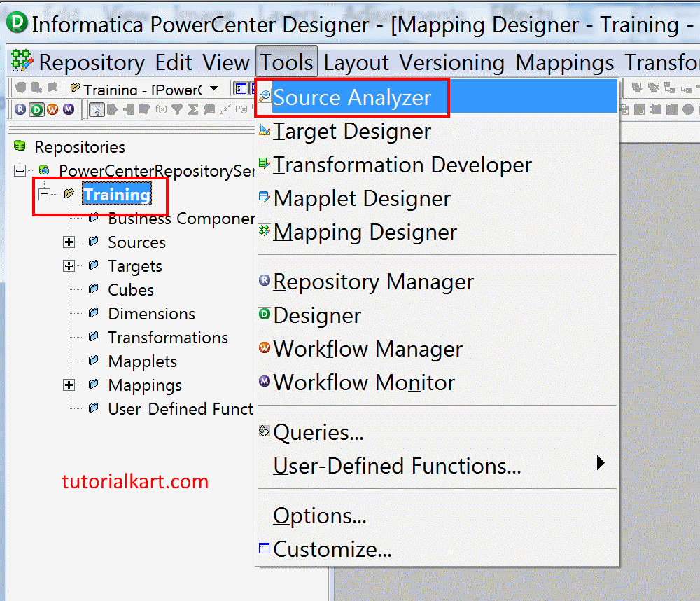This screenshot has width=700, height=601.
Task: Open the Training folder dropdown in the toolbar
Action: coord(213,88)
